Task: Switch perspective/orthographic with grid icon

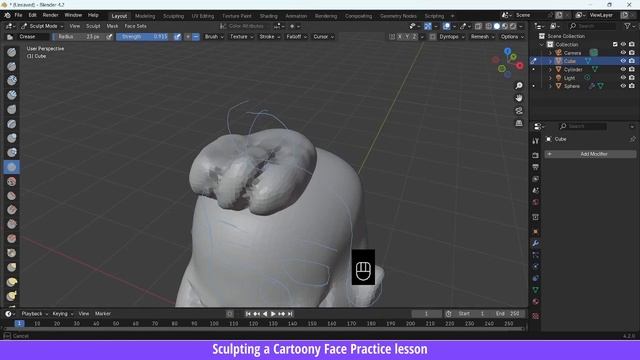Action: pos(519,123)
